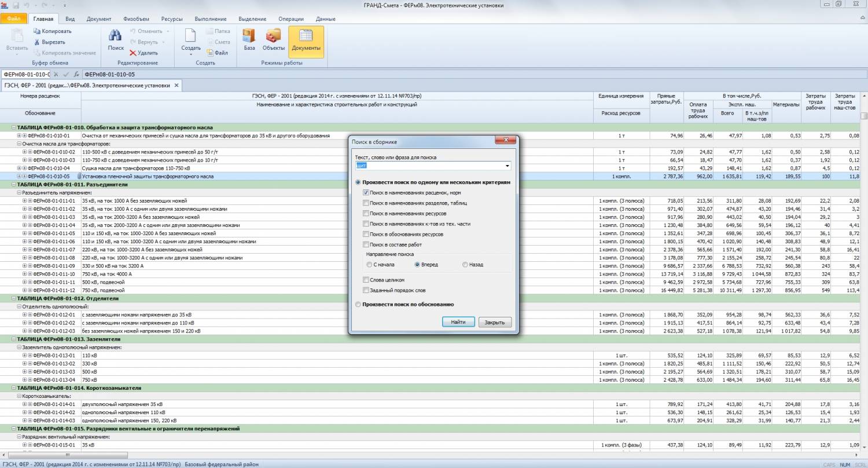Switch to Объекты work mode

click(273, 36)
